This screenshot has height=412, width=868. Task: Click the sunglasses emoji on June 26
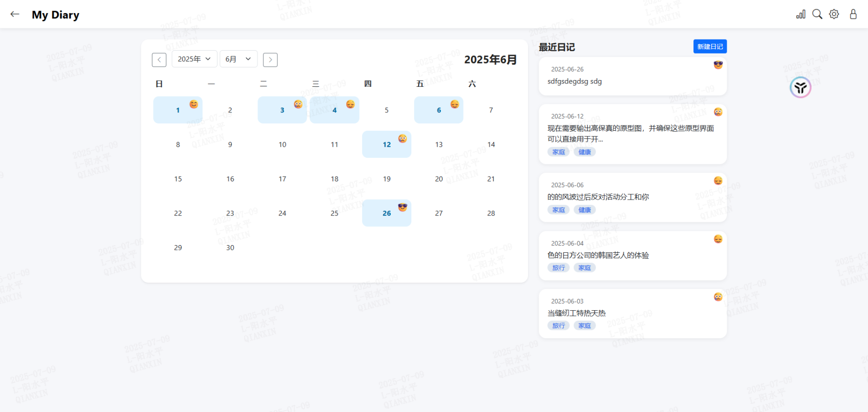[x=403, y=207]
